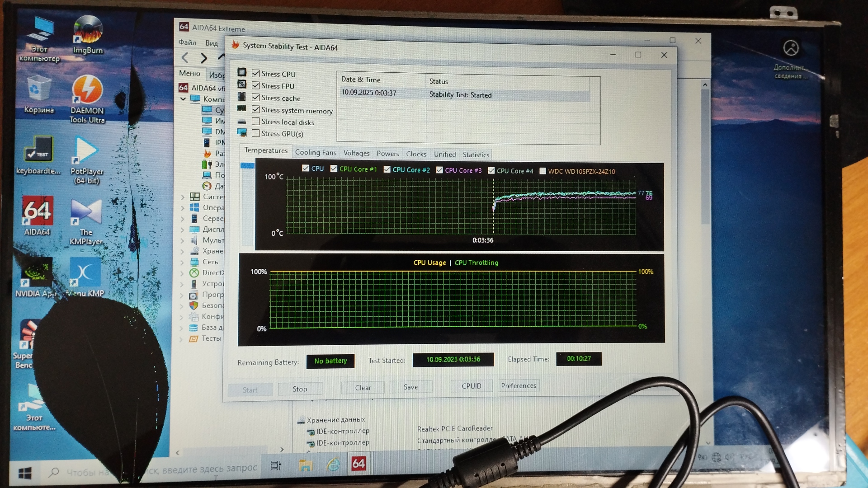Viewport: 868px width, 488px height.
Task: Toggle WDC WD10SPZX-24Z10 graph checkbox
Action: pos(543,171)
